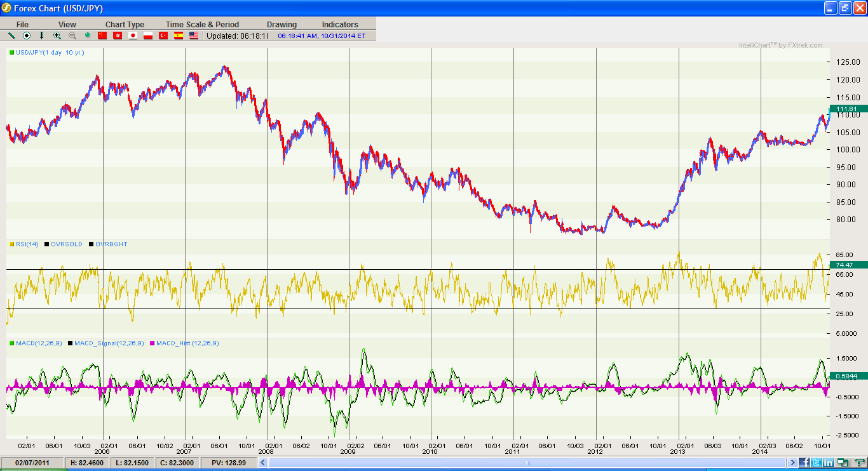Zoom in with the magnifier plus icon
Viewport: 868px width, 471px height.
57,36
